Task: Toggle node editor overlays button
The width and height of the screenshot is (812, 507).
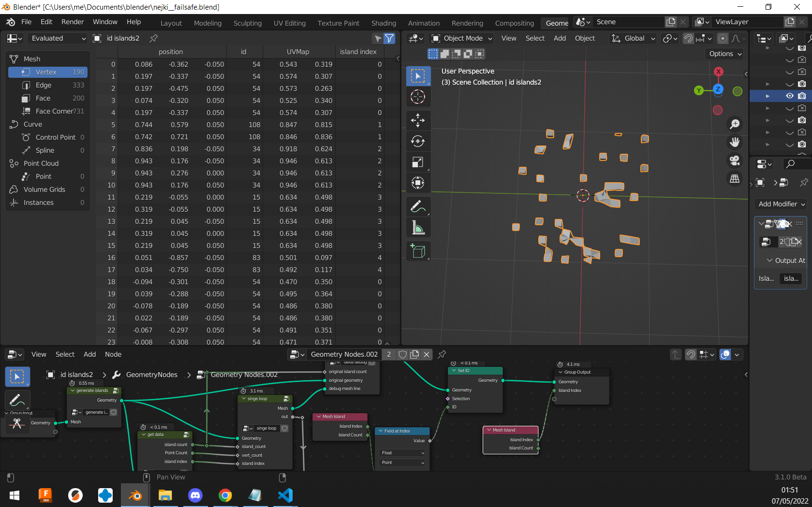Action: tap(725, 354)
